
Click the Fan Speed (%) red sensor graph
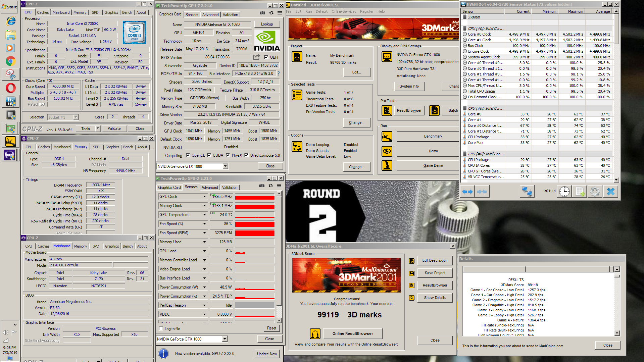pyautogui.click(x=255, y=224)
